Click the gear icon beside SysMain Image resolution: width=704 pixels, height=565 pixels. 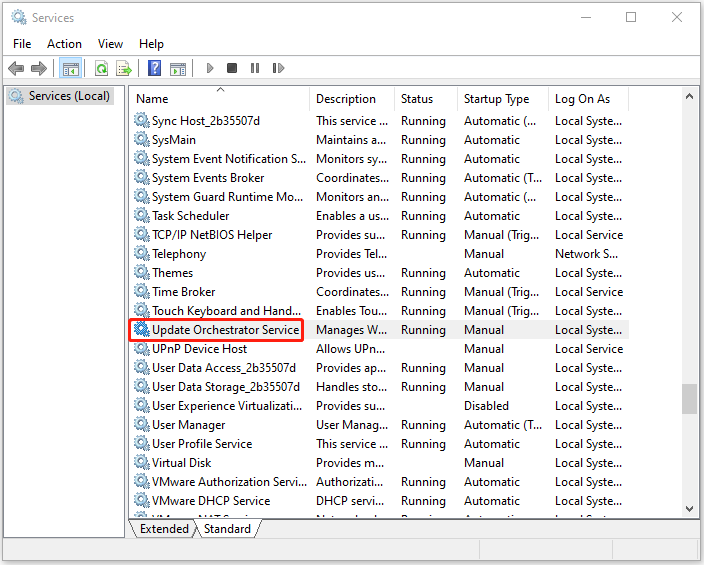coord(142,140)
